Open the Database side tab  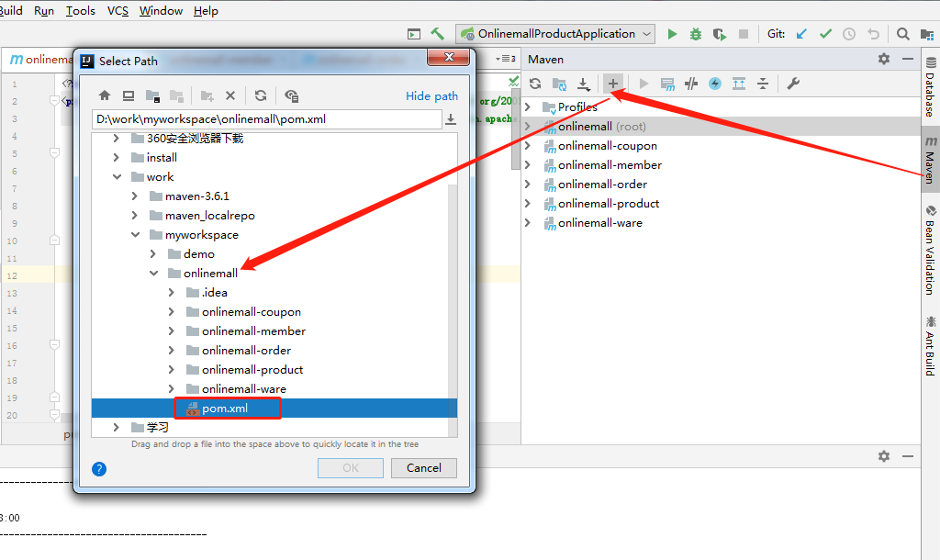click(x=931, y=87)
